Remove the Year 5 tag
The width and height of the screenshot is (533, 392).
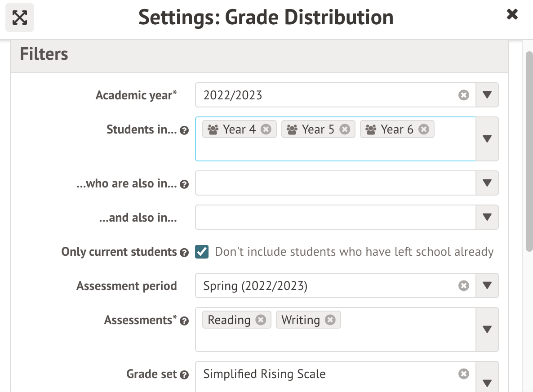pos(345,129)
